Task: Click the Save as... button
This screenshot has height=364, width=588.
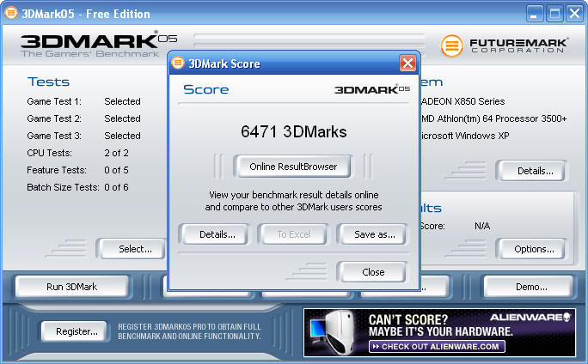Action: pos(372,234)
